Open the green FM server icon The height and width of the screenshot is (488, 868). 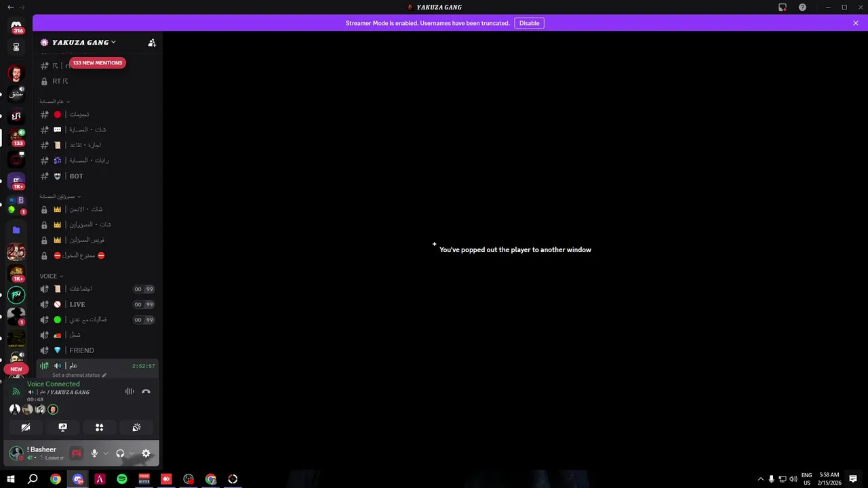tap(16, 295)
